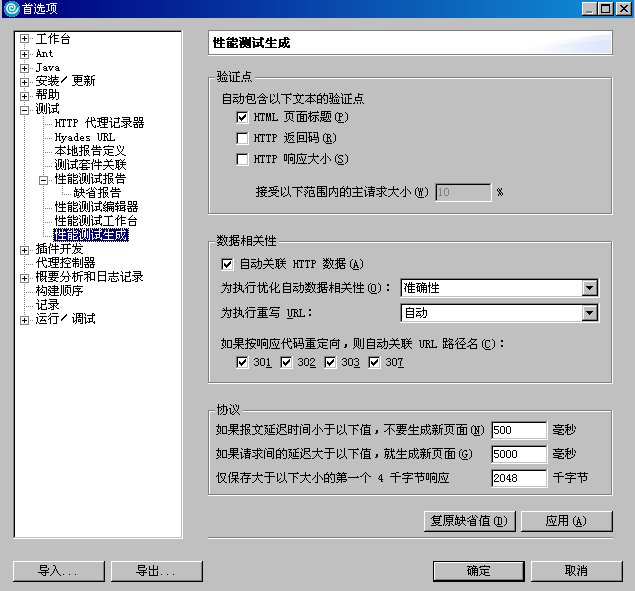Select 性能测试生成 in the tree
Image resolution: width=635 pixels, height=591 pixels.
click(91, 235)
